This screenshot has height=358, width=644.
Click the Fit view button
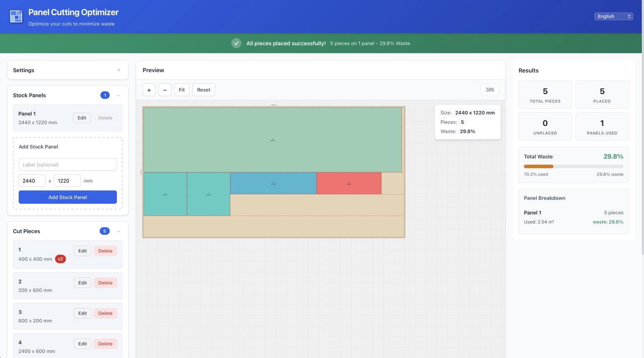tap(182, 90)
